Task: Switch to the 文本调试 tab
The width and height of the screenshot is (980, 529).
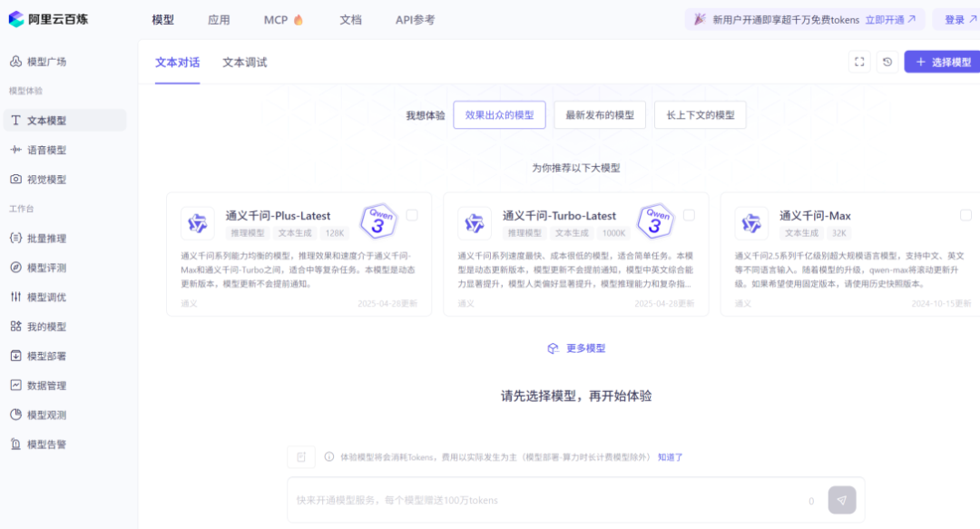Action: point(245,63)
